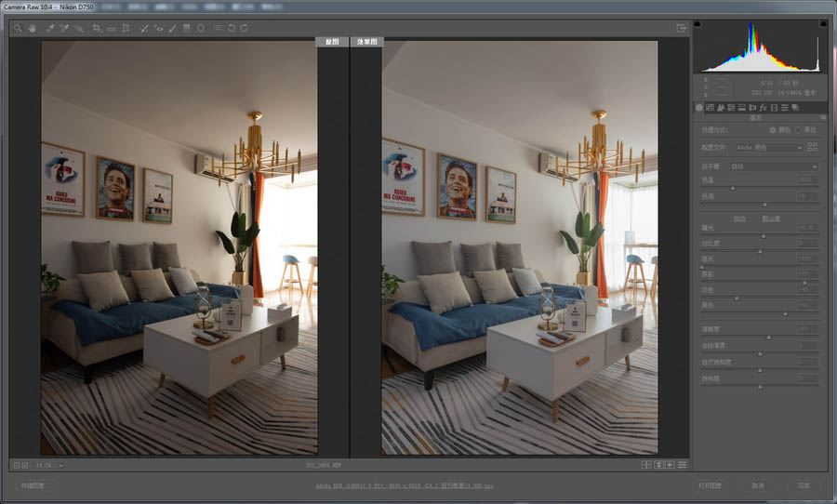Open the Camera Calibration panel tab
Image resolution: width=837 pixels, height=504 pixels.
click(774, 108)
